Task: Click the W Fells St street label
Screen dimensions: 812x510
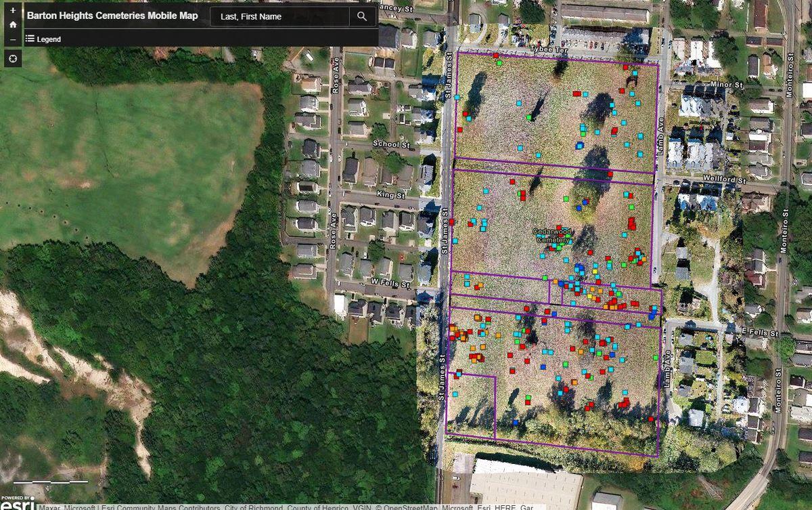Action: 386,282
